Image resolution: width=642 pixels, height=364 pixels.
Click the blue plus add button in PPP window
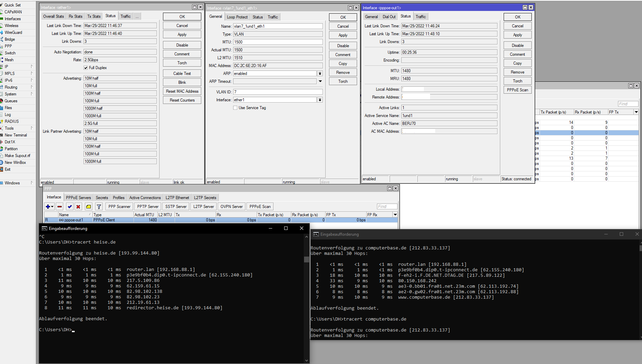[49, 207]
